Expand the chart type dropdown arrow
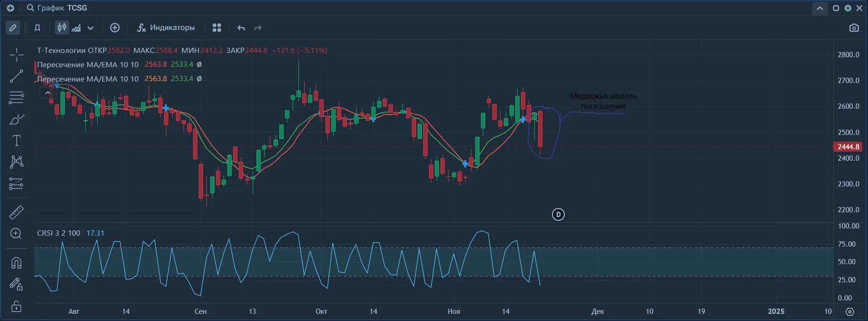Image resolution: width=868 pixels, height=321 pixels. pos(91,28)
